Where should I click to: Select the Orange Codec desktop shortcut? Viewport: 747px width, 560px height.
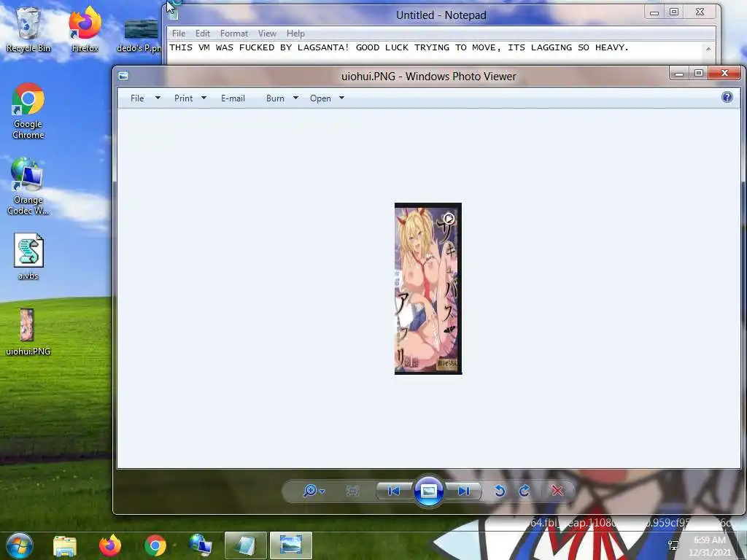[x=28, y=186]
